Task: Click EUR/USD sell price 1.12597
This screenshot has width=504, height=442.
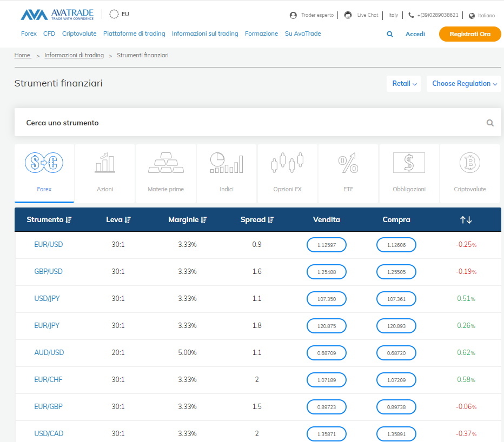Action: (x=327, y=245)
